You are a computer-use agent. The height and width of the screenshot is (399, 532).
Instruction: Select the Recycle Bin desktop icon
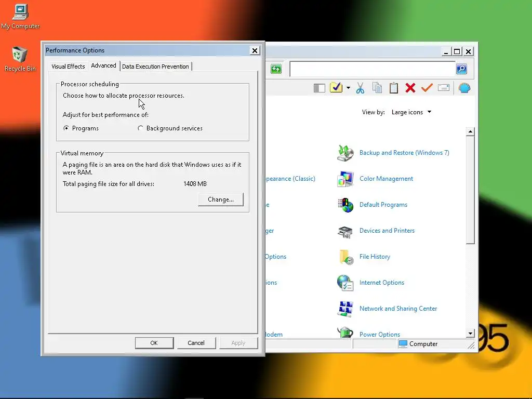(20, 59)
